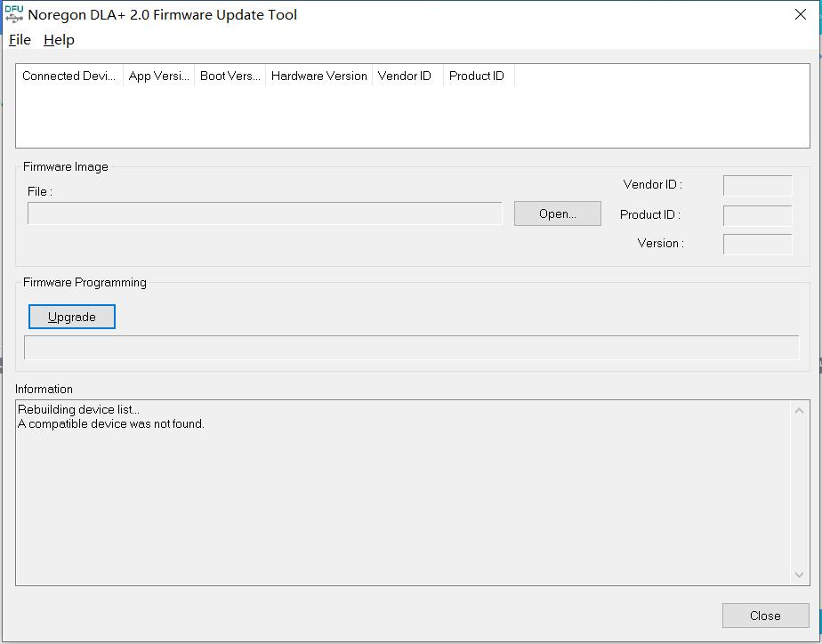Focus the firmware File path field
The image size is (822, 644).
265,213
